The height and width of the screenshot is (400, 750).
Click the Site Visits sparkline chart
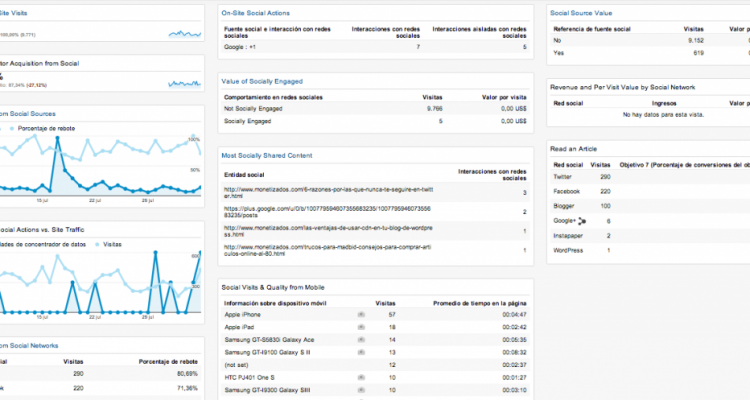coord(185,33)
